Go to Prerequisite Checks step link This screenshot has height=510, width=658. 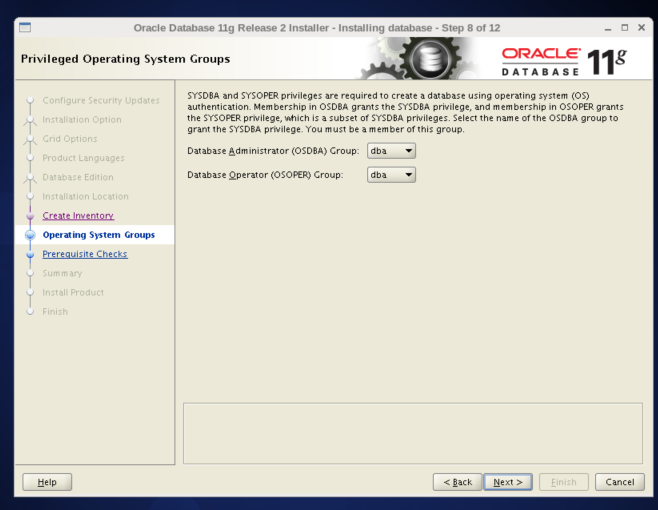84,254
